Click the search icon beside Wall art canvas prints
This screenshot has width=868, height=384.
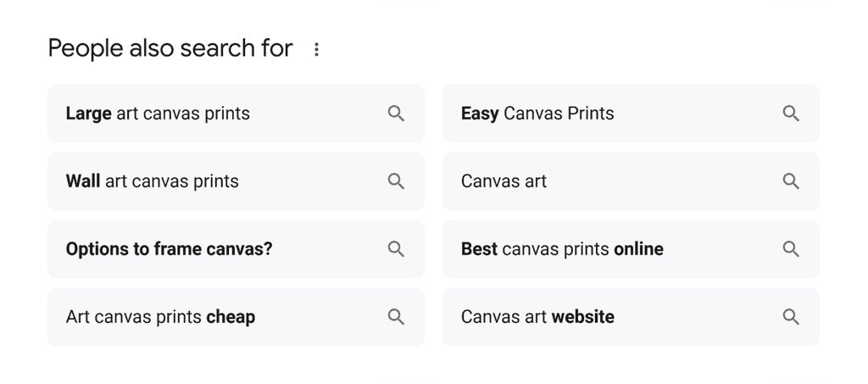[x=396, y=181]
